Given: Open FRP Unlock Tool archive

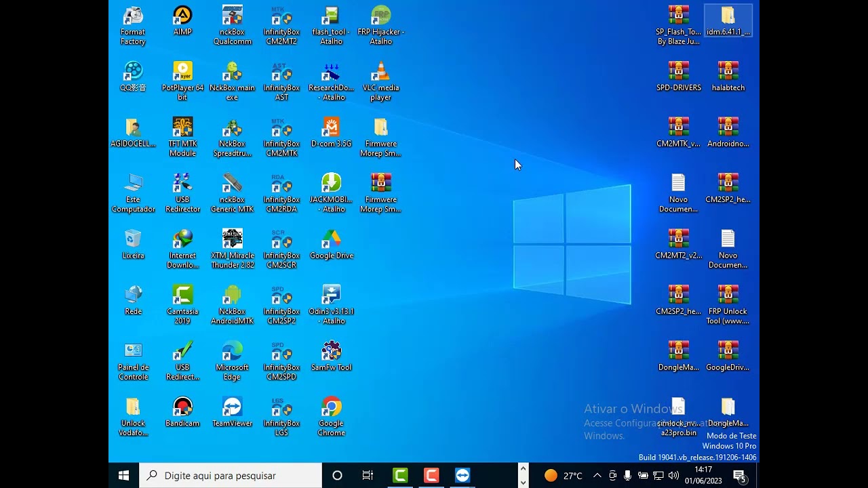Looking at the screenshot, I should click(x=728, y=305).
